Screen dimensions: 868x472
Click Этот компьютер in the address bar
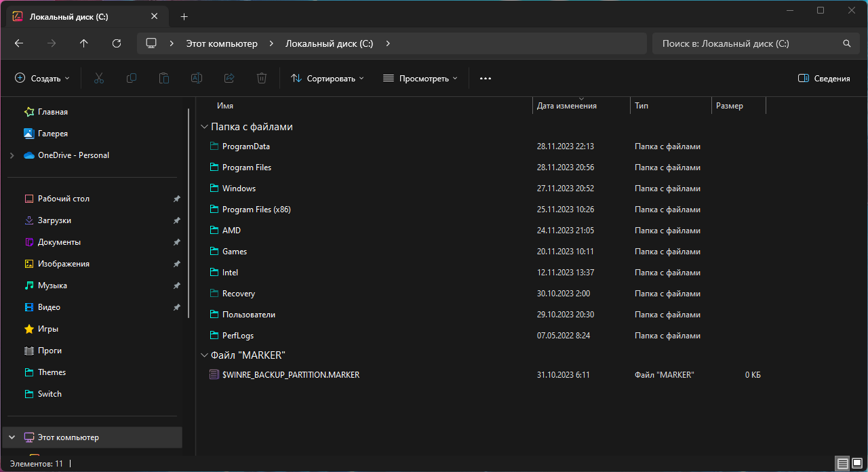(222, 43)
